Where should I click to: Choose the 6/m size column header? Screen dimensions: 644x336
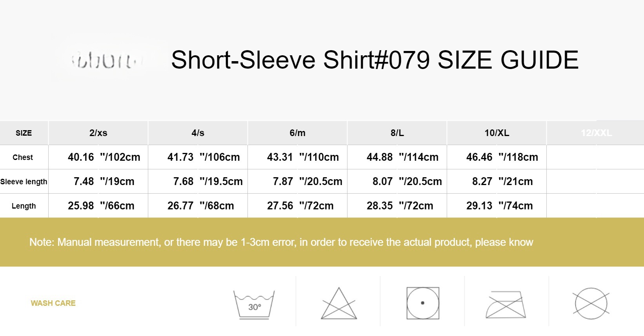[x=297, y=133]
